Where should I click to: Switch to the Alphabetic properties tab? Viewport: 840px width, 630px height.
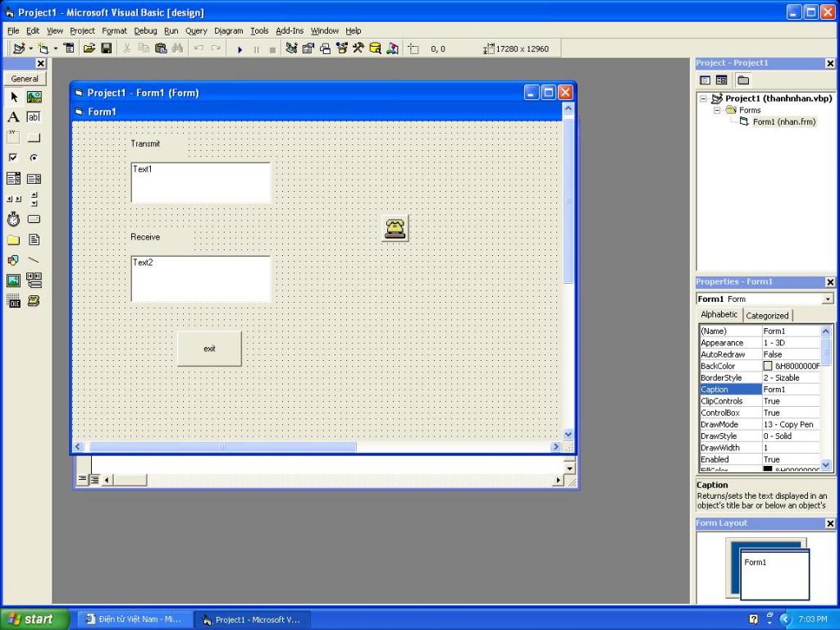coord(719,314)
